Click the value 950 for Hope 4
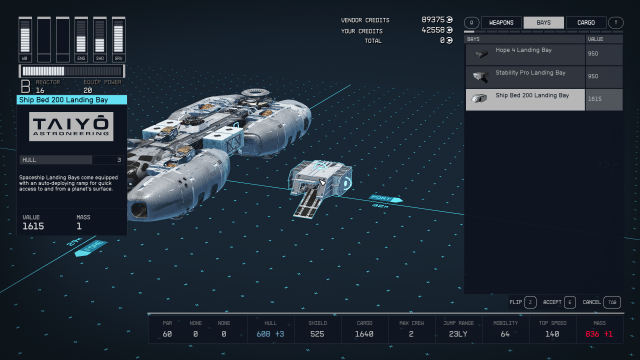Screen dimensions: 640x360 coord(593,54)
